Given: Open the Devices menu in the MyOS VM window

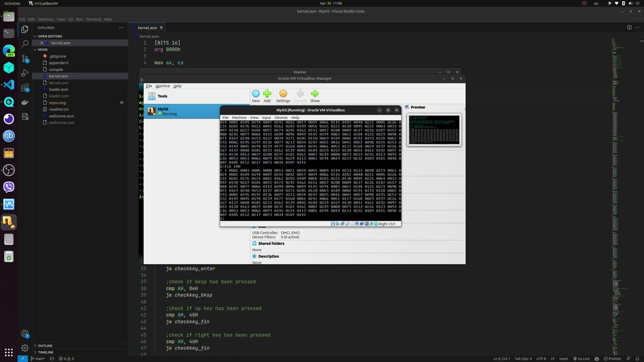Looking at the screenshot, I should (x=281, y=118).
